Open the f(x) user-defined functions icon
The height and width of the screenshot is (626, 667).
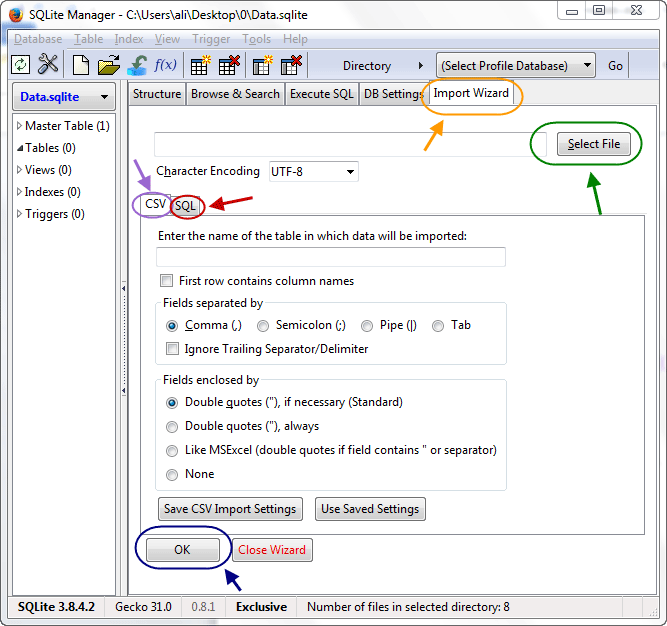165,65
